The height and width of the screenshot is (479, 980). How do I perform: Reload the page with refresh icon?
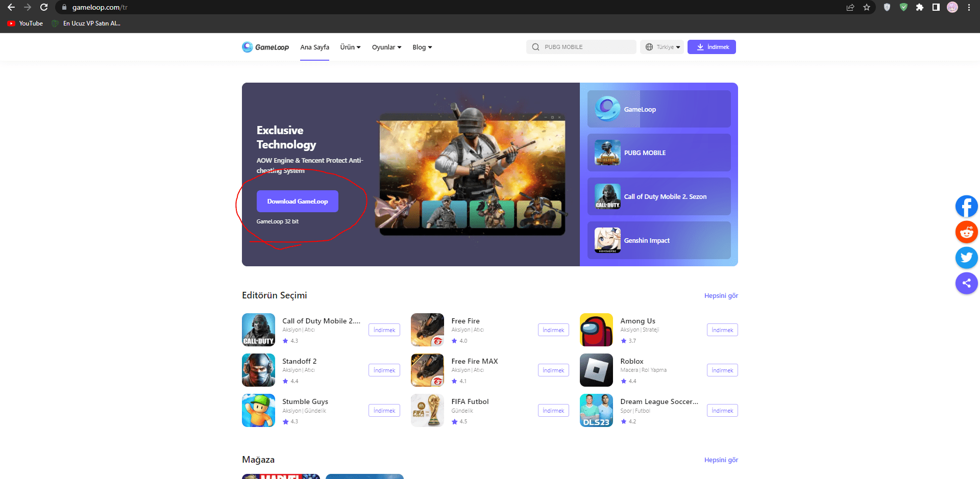pyautogui.click(x=44, y=7)
